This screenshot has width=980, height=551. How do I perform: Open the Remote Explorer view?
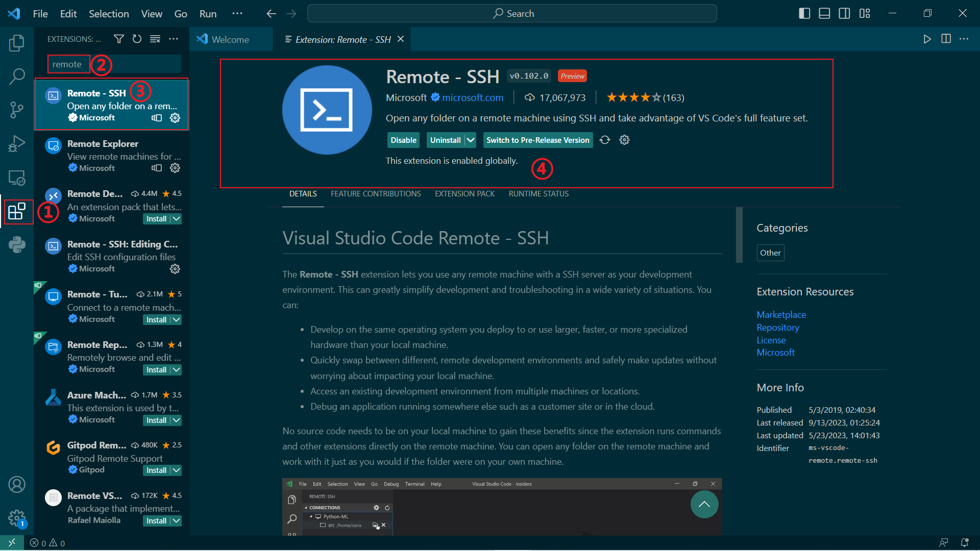tap(17, 178)
